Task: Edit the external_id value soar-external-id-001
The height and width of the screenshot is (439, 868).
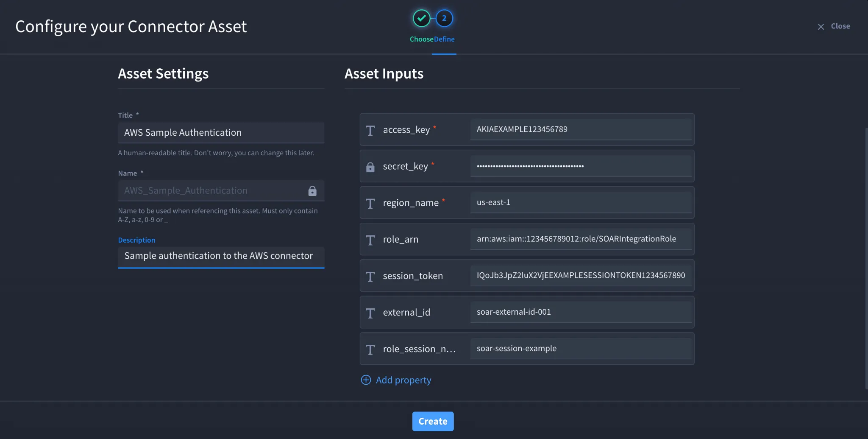Action: point(581,312)
